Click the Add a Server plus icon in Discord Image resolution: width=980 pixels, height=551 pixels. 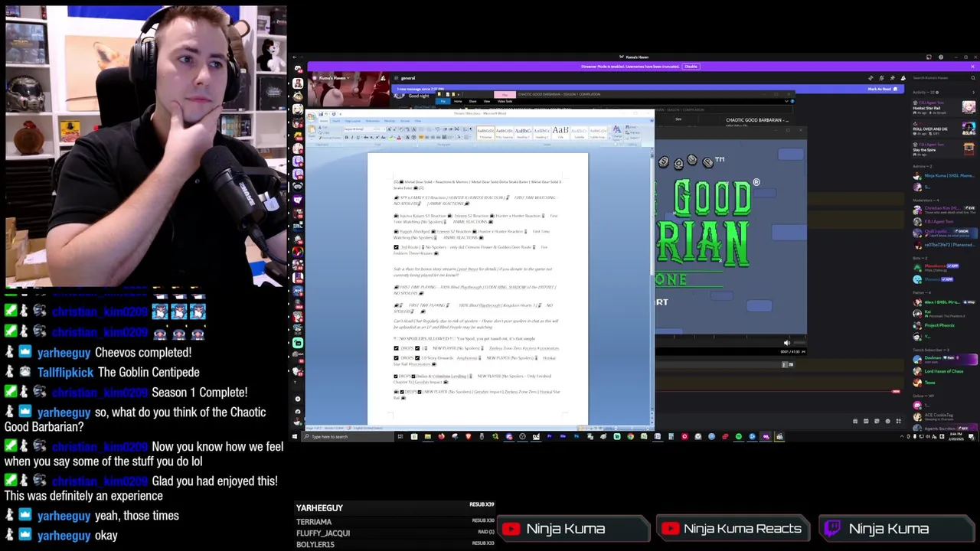pos(298,399)
